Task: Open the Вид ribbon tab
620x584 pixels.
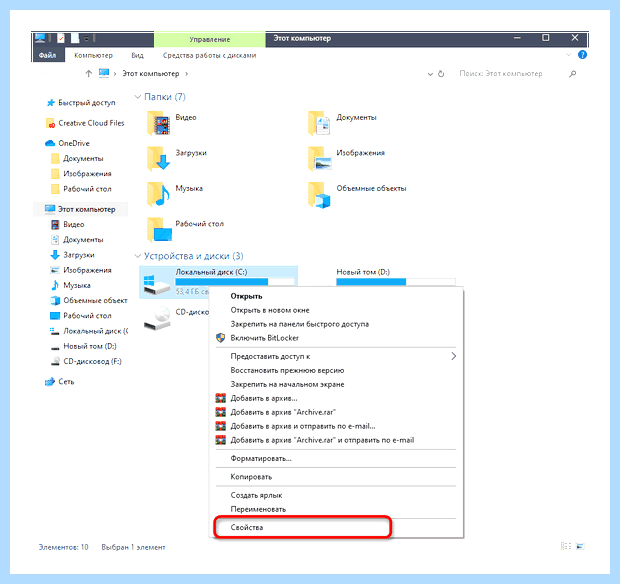Action: click(138, 55)
